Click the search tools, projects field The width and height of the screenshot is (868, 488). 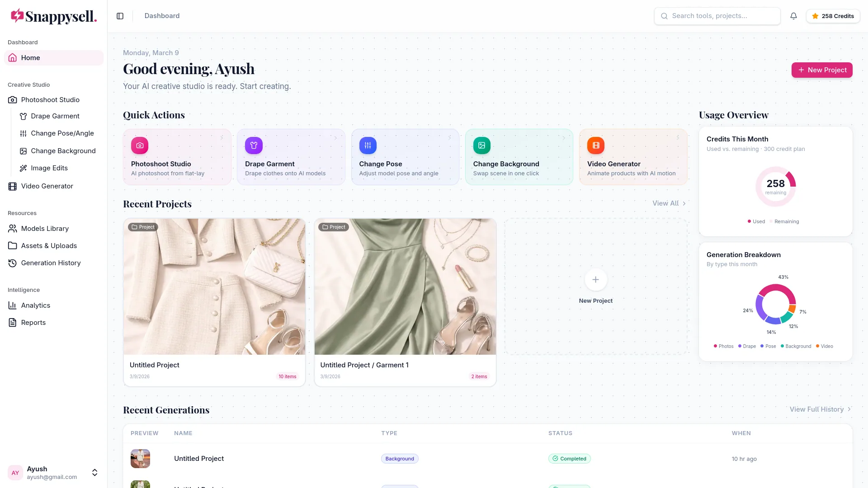tap(717, 16)
